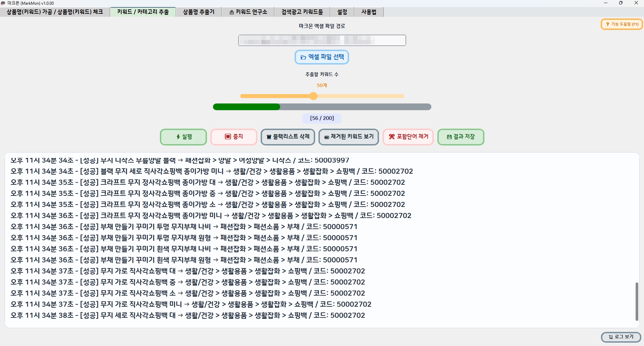Viewport: 644px width, 346px height.
Task: Open the 검색광고 키워드툴 tab
Action: (302, 12)
